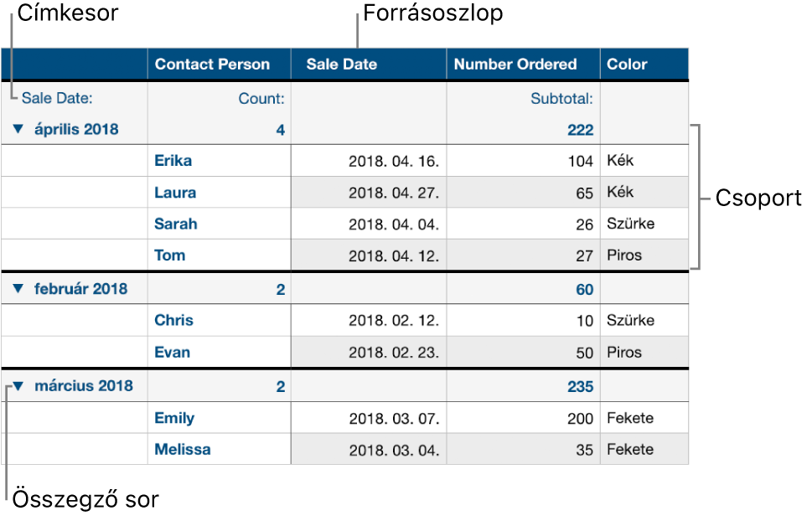Select the Color column header
812x521 pixels.
pyautogui.click(x=644, y=64)
